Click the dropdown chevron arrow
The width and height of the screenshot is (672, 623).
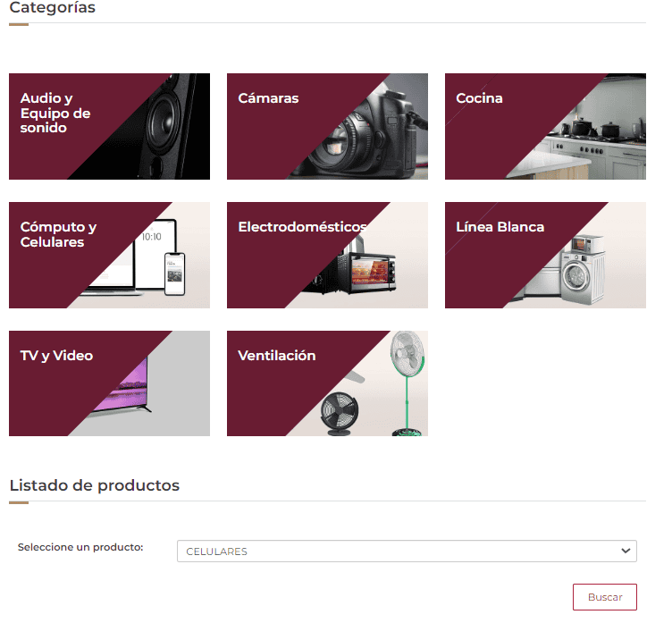click(x=626, y=551)
